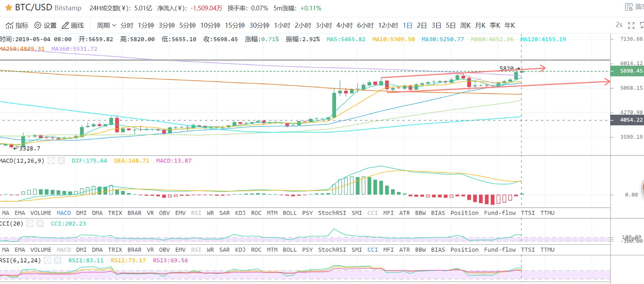Choose the 15分钟 interval
The width and height of the screenshot is (644, 284).
(x=235, y=26)
